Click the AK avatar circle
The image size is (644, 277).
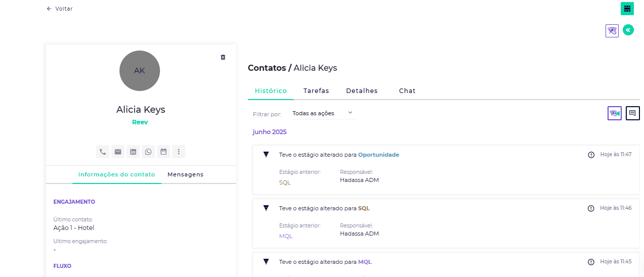point(140,71)
